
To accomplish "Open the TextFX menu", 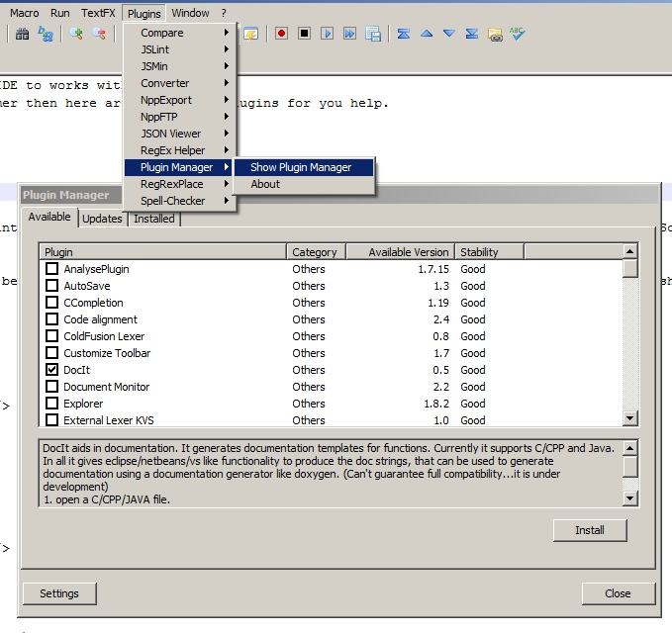I will click(x=98, y=13).
